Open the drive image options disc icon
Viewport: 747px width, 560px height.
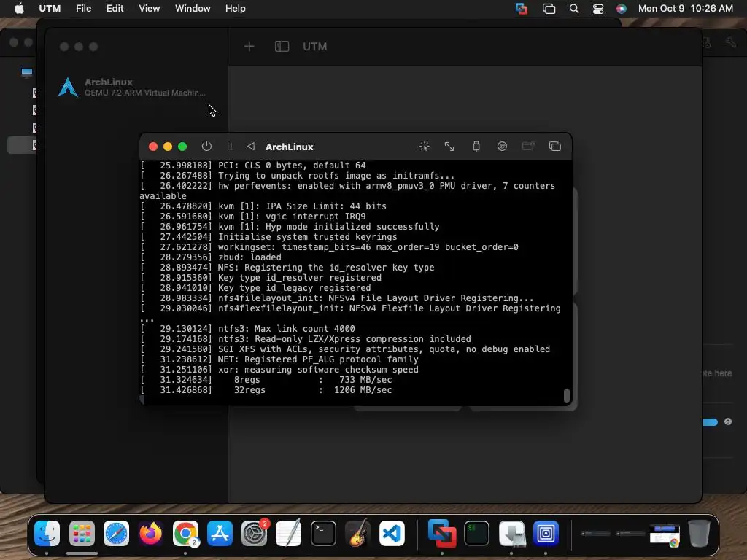[x=502, y=146]
